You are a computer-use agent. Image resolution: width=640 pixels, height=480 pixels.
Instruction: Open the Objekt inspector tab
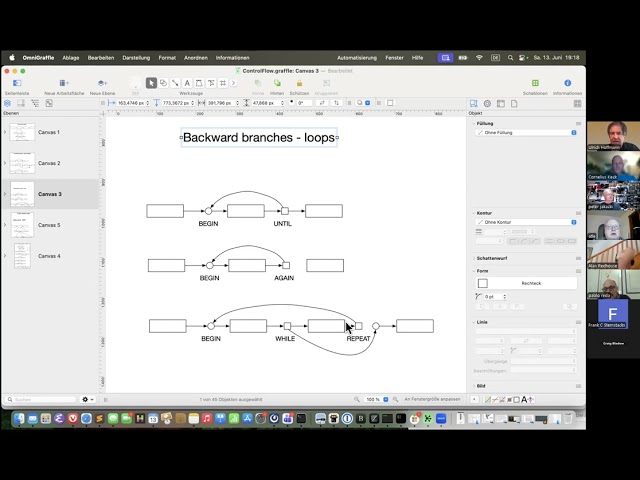click(x=473, y=103)
